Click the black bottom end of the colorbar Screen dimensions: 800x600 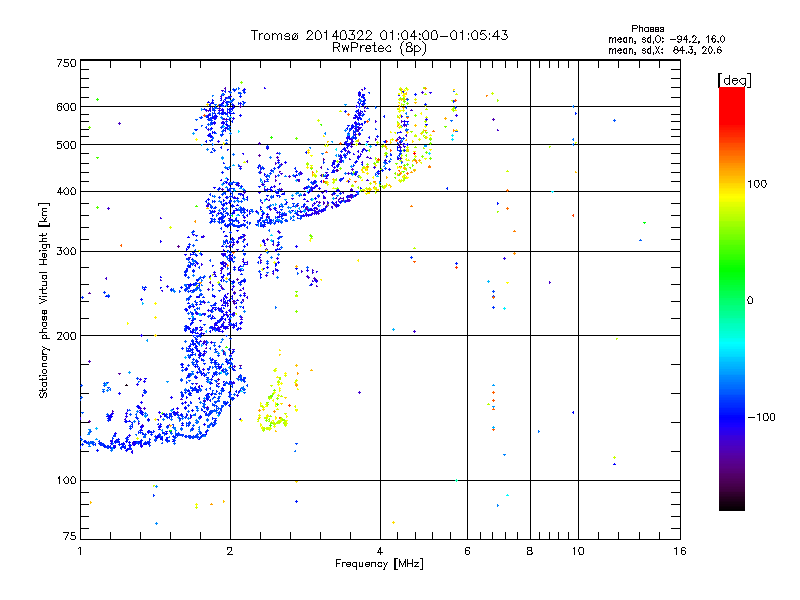click(x=732, y=503)
